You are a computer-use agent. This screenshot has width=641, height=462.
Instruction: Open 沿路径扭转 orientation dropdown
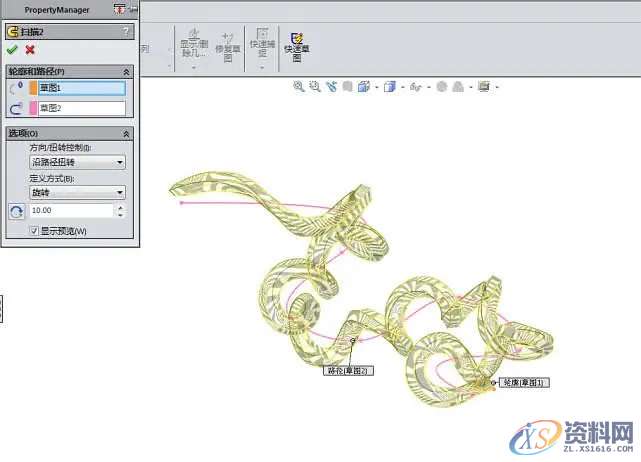point(77,162)
